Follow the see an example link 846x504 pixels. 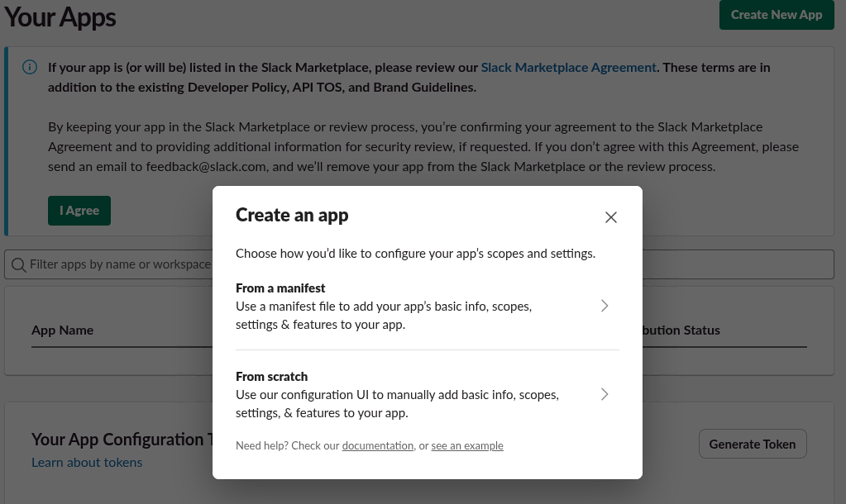(466, 446)
